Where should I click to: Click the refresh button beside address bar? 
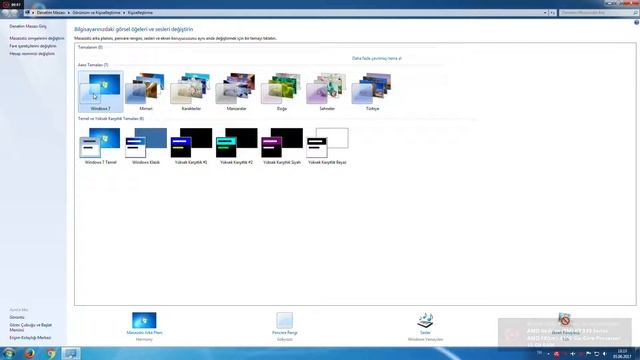(552, 13)
